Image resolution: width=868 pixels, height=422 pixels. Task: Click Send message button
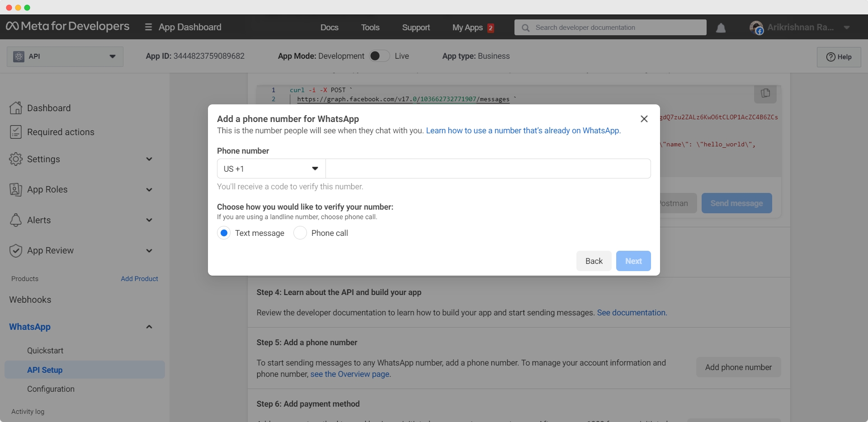click(736, 203)
